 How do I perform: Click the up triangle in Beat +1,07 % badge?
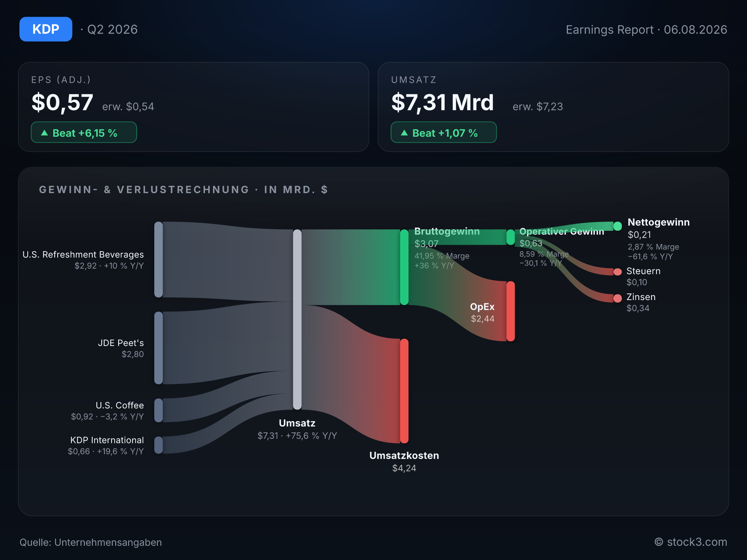pyautogui.click(x=404, y=133)
